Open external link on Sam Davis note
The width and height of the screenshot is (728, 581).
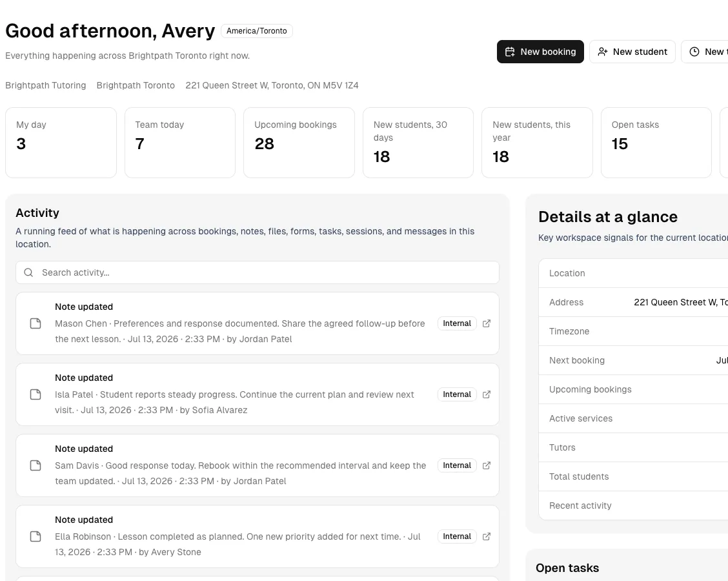click(486, 465)
